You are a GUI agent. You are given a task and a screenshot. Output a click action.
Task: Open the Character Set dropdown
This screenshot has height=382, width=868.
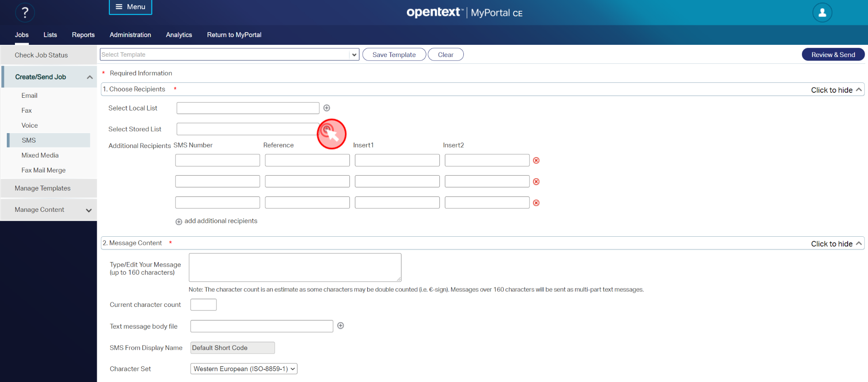tap(244, 369)
